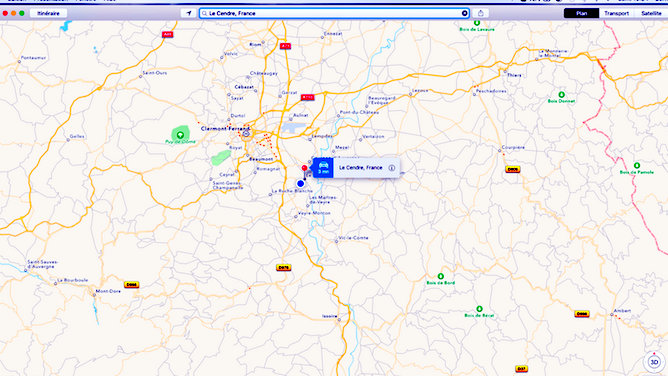The image size is (668, 376).
Task: Select the Plan map view
Action: point(581,13)
